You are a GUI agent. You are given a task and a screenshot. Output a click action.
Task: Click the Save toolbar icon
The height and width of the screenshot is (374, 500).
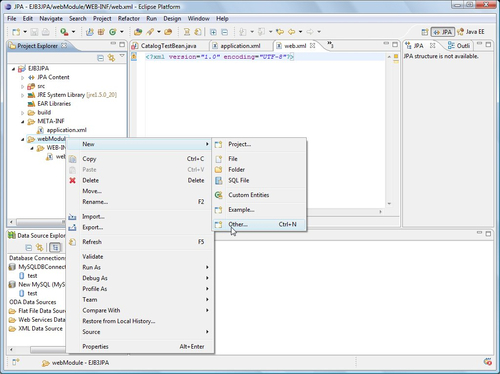34,32
